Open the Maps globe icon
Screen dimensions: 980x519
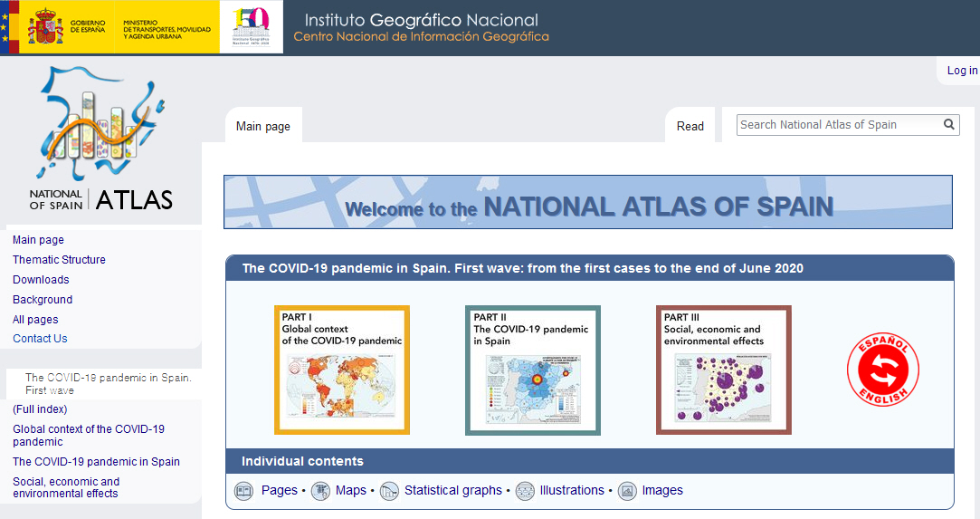(320, 491)
